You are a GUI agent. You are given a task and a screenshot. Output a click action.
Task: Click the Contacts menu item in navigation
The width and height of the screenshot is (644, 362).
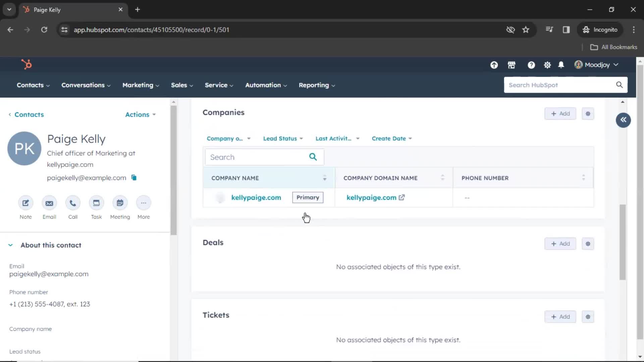point(30,85)
